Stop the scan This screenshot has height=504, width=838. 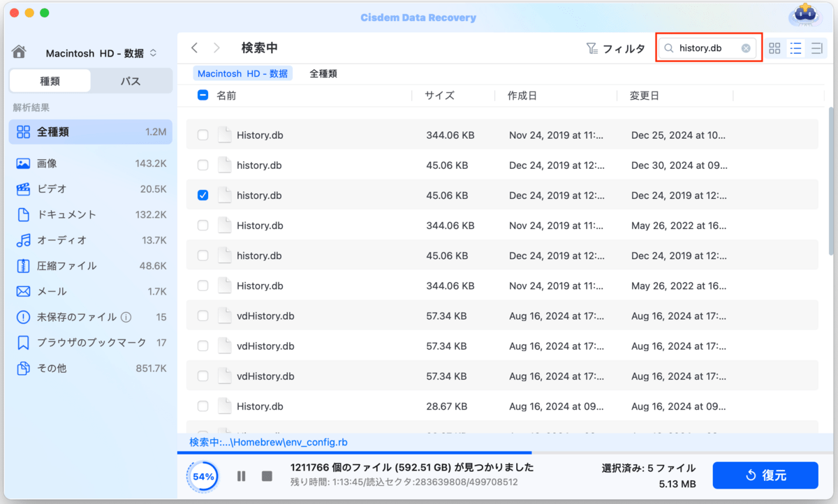pos(267,476)
